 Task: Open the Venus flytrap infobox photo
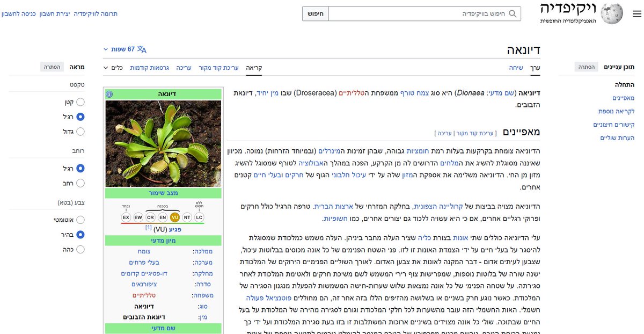(163, 143)
